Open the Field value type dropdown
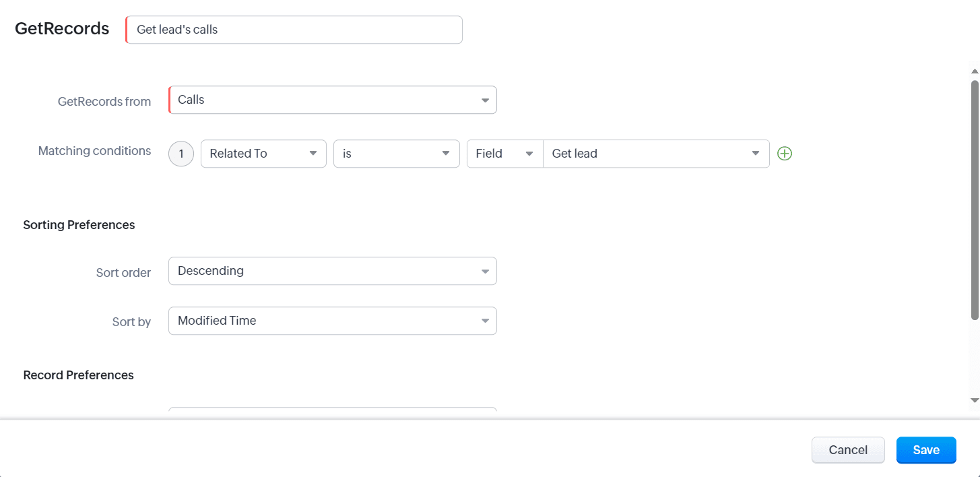Viewport: 980px width, 477px height. point(504,154)
